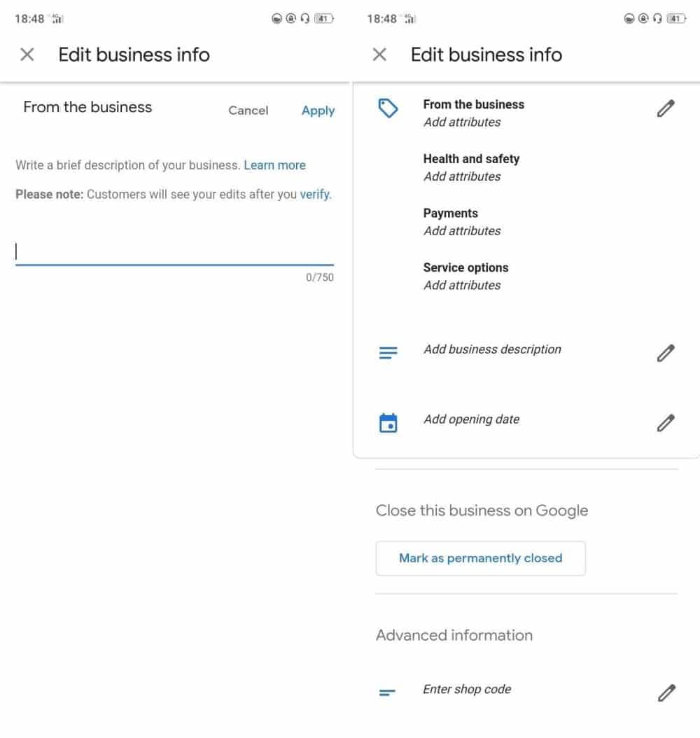
Task: Follow the verify link
Action: [x=314, y=195]
